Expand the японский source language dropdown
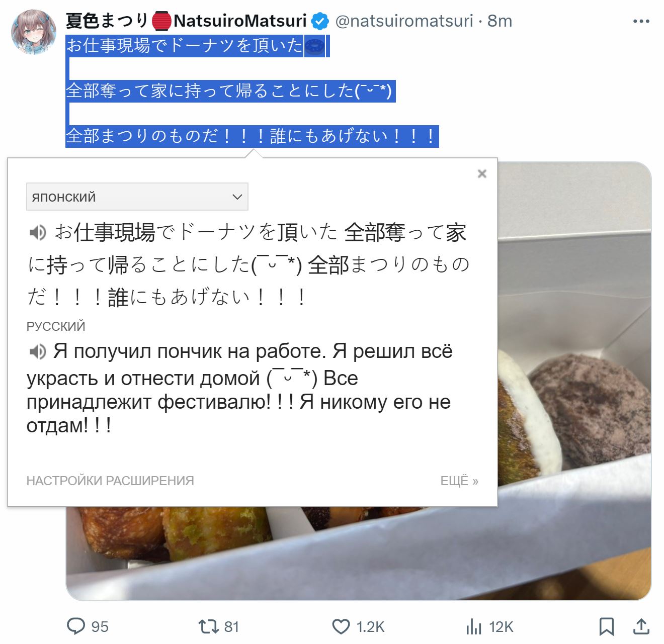 (x=137, y=197)
